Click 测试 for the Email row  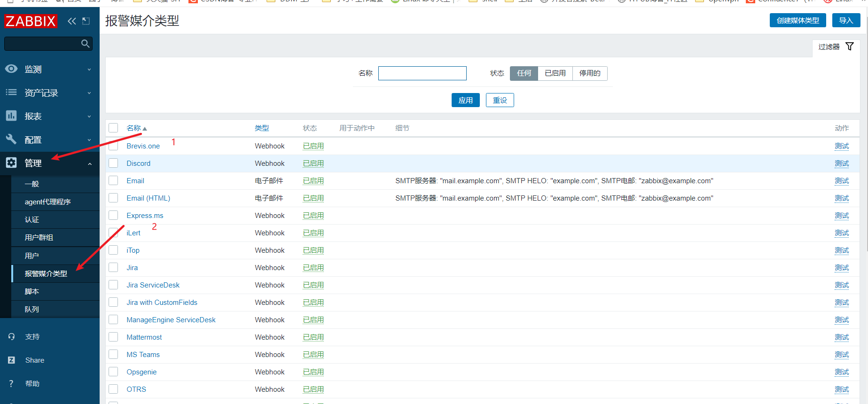coord(842,181)
